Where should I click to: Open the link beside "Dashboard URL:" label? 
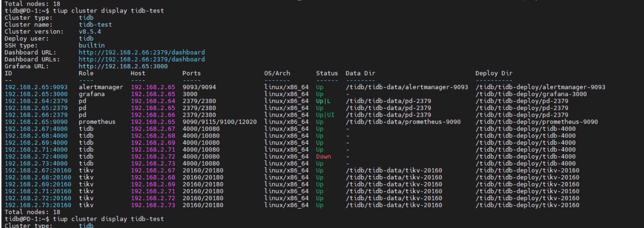pyautogui.click(x=142, y=52)
